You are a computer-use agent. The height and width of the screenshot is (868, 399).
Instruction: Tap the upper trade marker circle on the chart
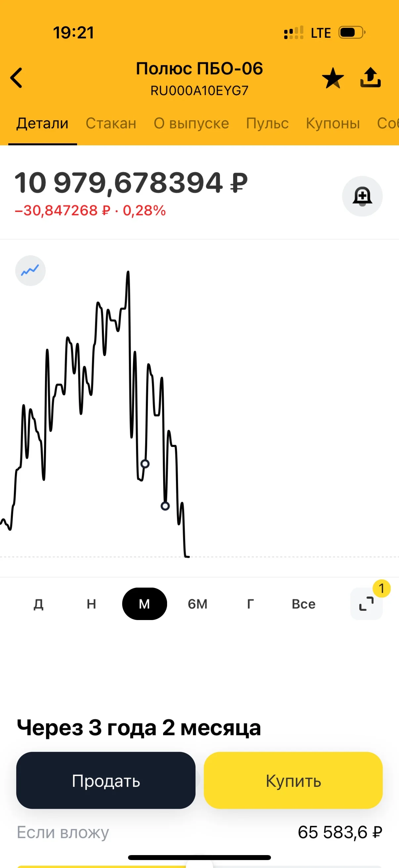(145, 464)
